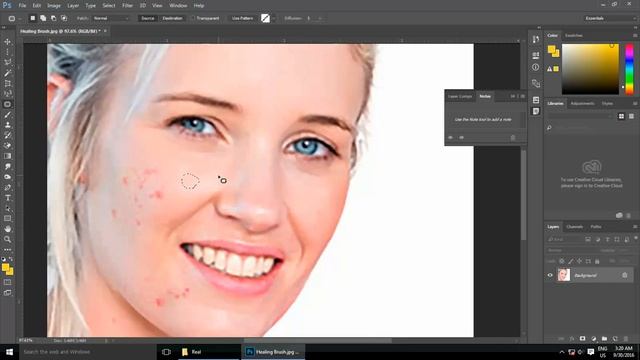The width and height of the screenshot is (640, 360).
Task: Open the Patch mode Normal dropdown
Action: 111,18
